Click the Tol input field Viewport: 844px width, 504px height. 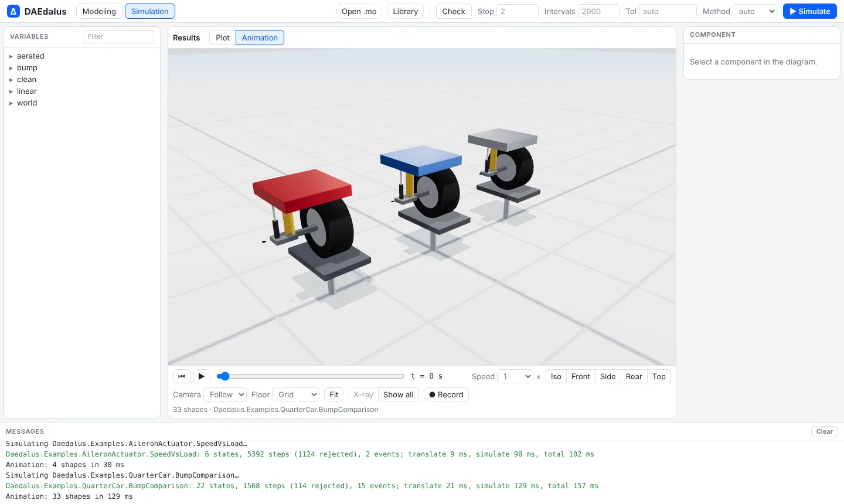click(668, 11)
